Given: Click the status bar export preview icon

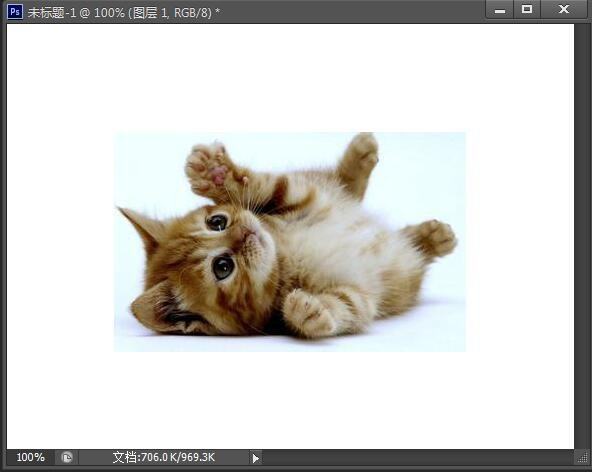Looking at the screenshot, I should point(67,458).
